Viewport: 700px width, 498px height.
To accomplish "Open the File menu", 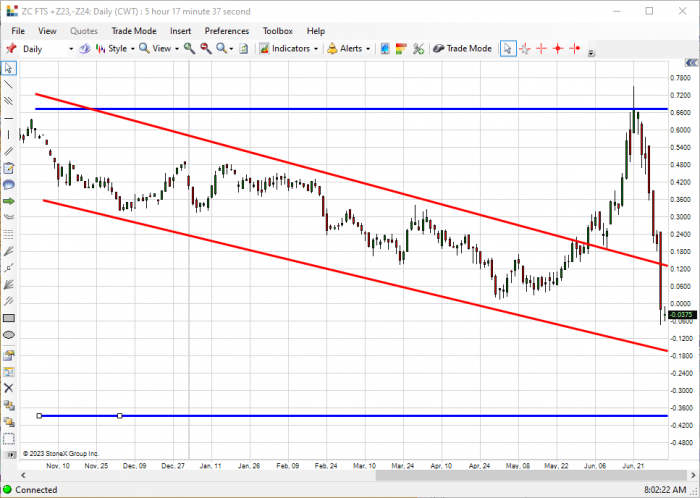I will pyautogui.click(x=18, y=31).
